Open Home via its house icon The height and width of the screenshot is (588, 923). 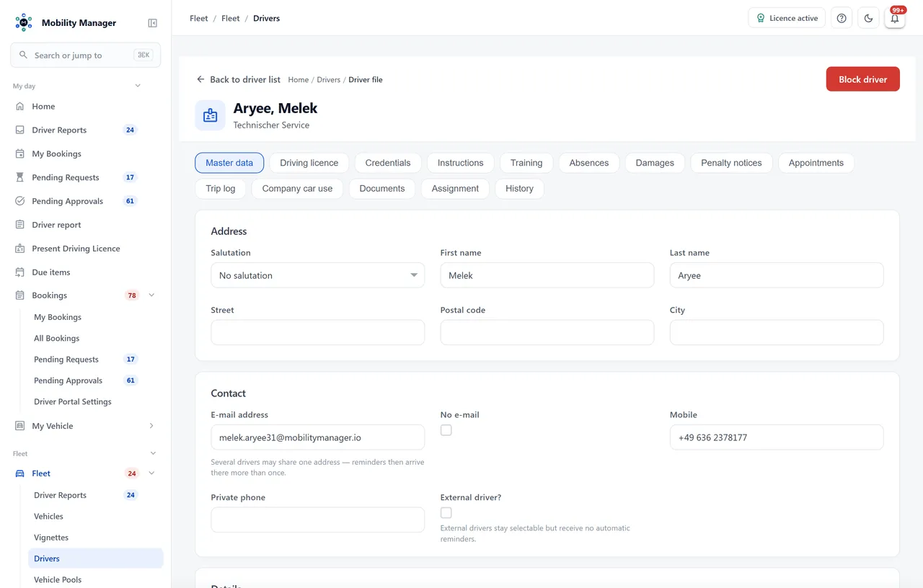(x=20, y=106)
